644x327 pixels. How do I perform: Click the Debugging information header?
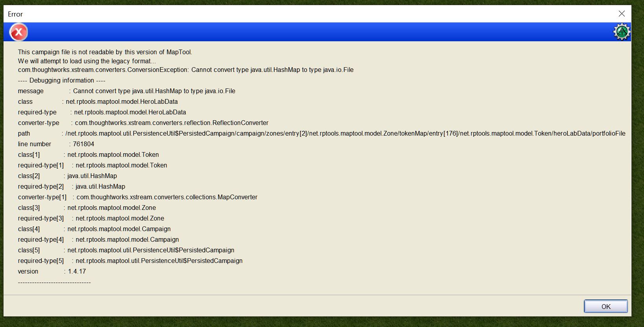click(x=61, y=80)
